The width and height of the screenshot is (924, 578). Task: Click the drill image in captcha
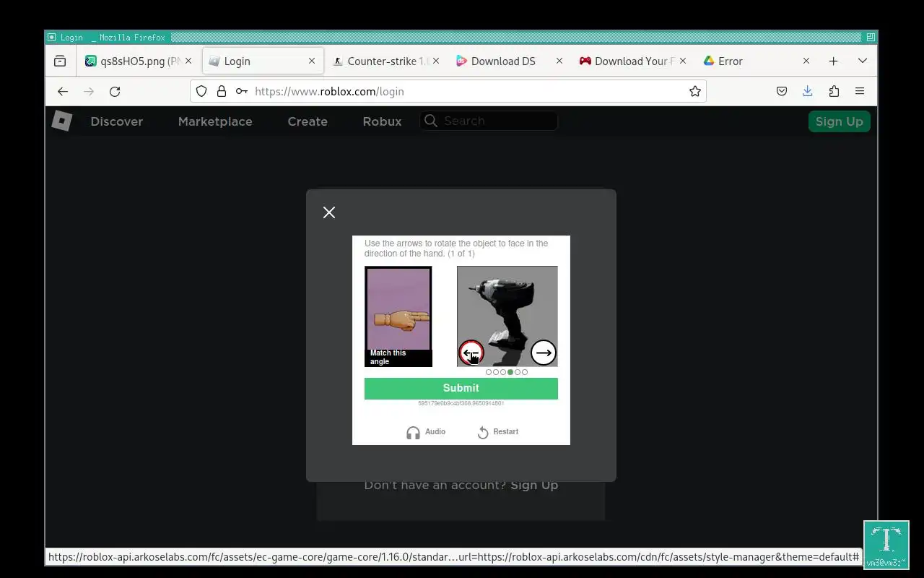click(x=507, y=316)
